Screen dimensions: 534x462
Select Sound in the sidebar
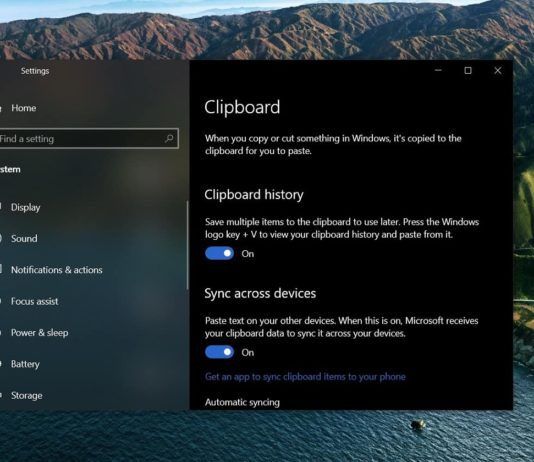[x=24, y=238]
